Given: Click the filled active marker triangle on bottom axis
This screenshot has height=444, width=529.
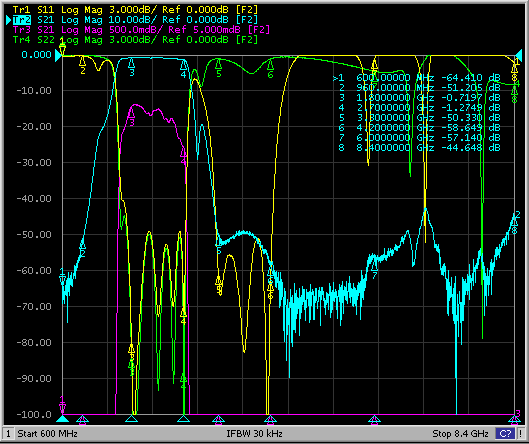Looking at the screenshot, I should [x=62, y=419].
